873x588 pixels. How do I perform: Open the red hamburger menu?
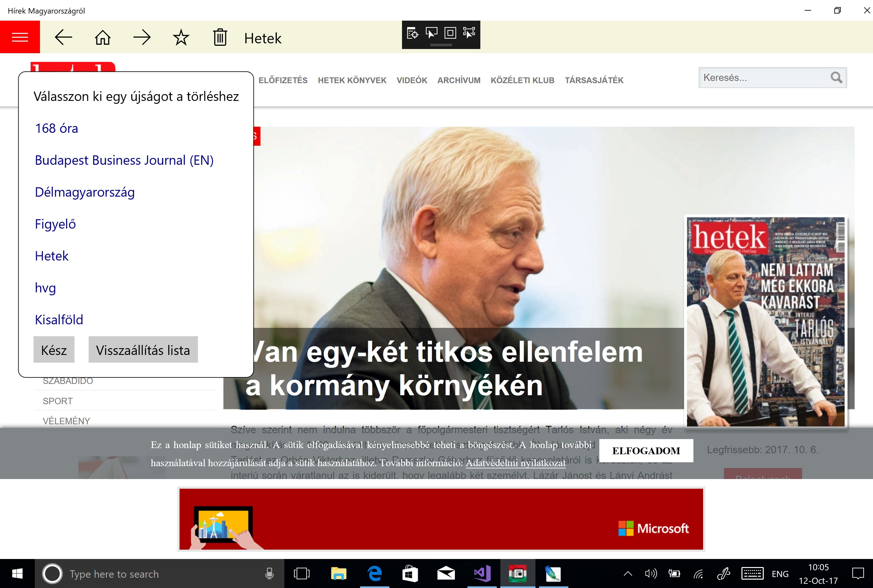tap(20, 37)
